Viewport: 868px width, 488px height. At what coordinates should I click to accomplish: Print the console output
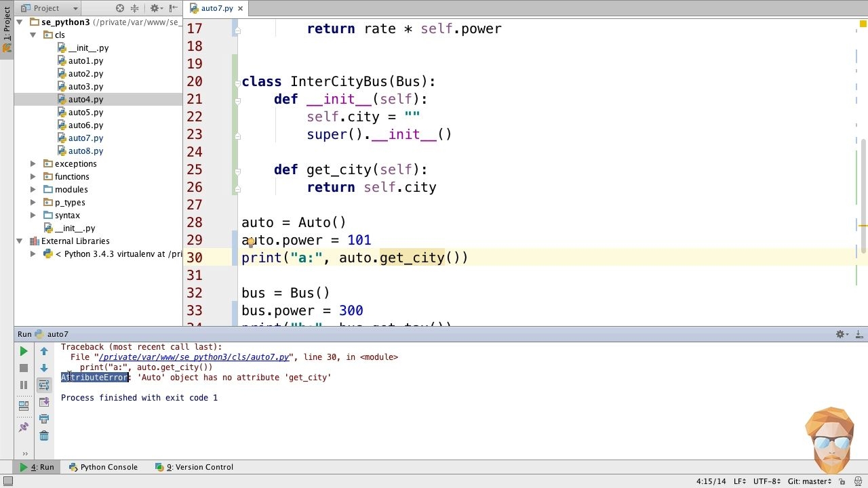tap(44, 419)
